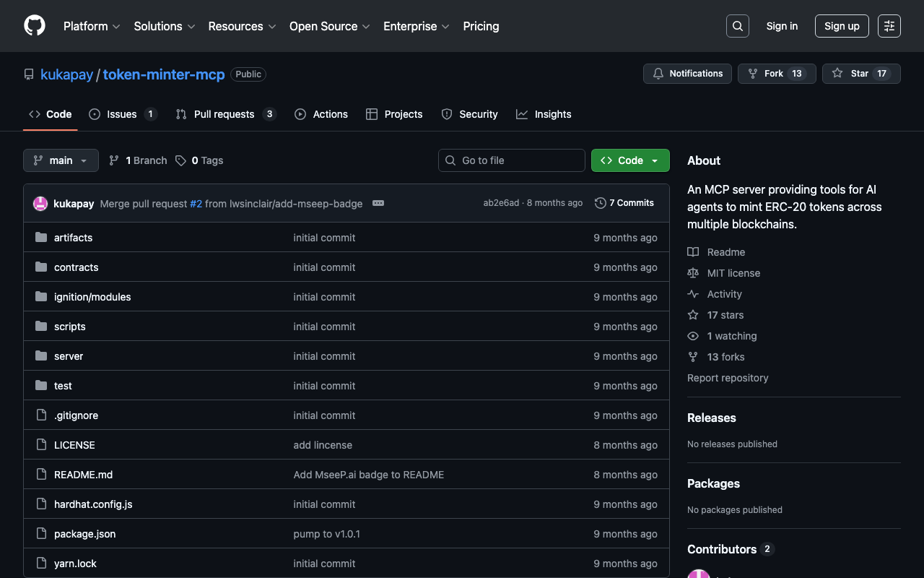Click the GitHub logo icon
Viewport: 924px width, 578px height.
coord(35,26)
